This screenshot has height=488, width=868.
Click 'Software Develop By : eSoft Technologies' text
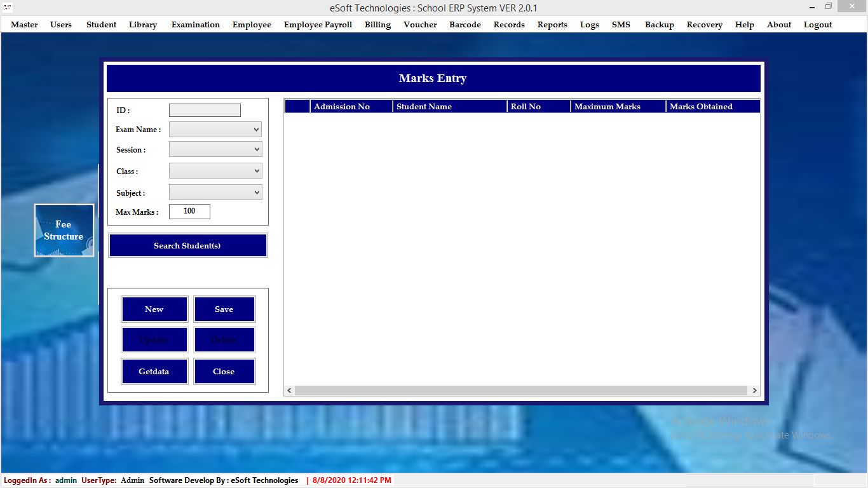(x=224, y=480)
